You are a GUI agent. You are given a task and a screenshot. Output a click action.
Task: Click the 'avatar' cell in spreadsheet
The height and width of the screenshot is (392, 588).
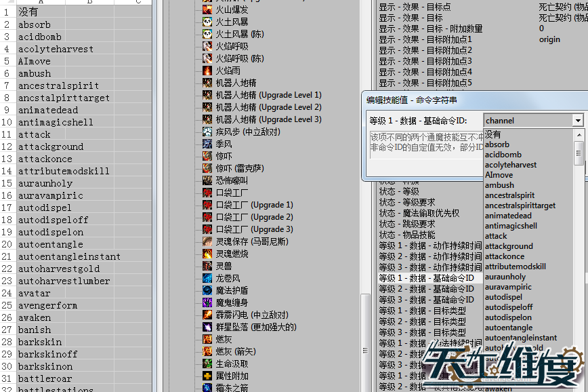pyautogui.click(x=35, y=294)
